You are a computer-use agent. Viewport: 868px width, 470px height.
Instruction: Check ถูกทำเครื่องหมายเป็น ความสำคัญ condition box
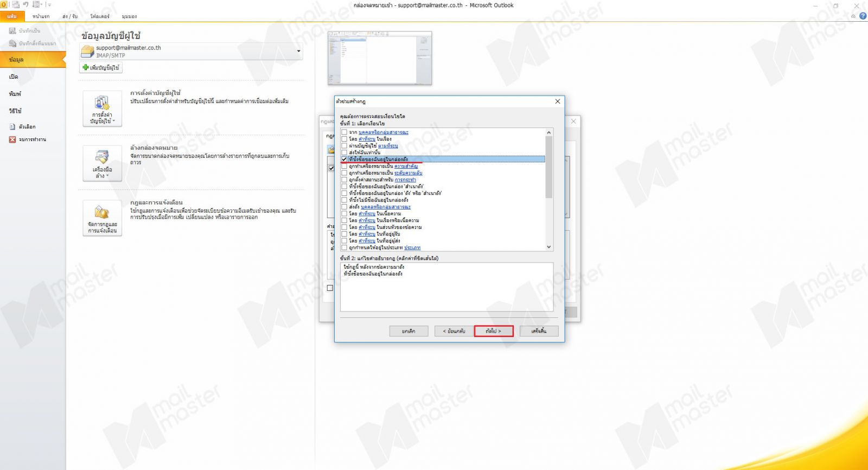(344, 166)
